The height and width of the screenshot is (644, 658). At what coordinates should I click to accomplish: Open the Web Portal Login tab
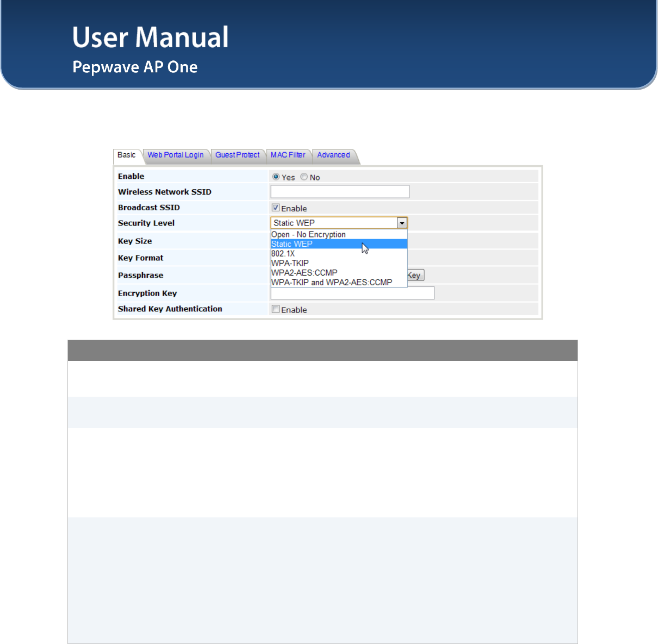tap(176, 155)
